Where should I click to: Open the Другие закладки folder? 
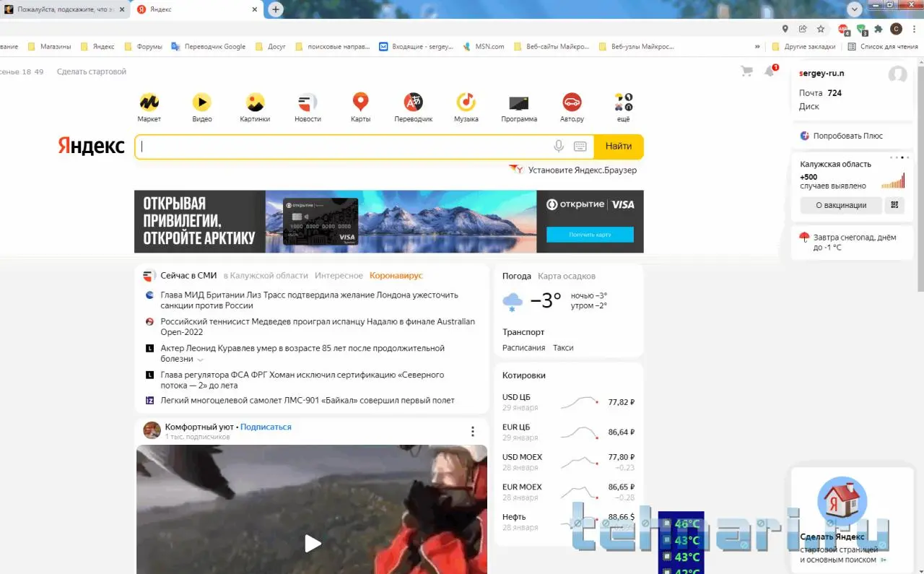coord(803,47)
